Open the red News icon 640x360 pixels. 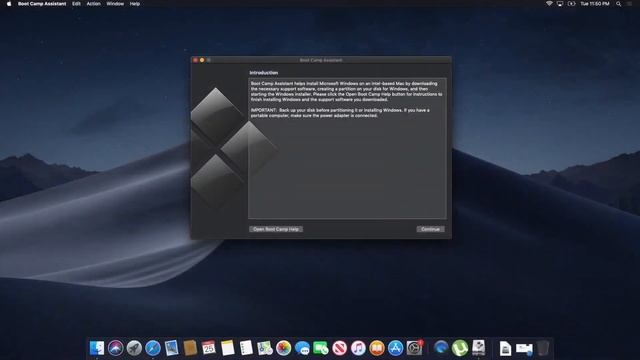(x=340, y=348)
